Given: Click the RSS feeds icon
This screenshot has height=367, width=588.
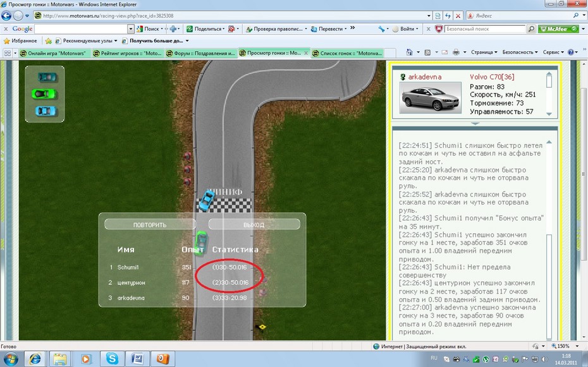Looking at the screenshot, I should (x=427, y=52).
